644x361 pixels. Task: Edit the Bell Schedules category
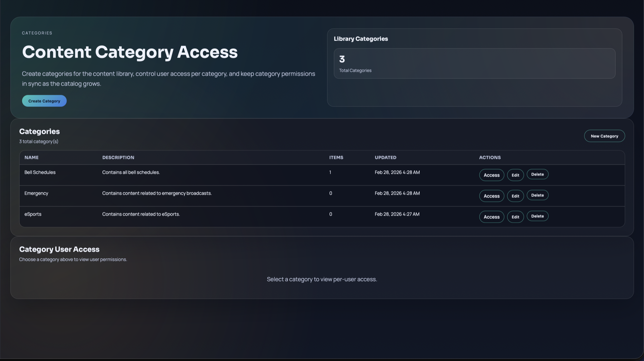(x=515, y=175)
